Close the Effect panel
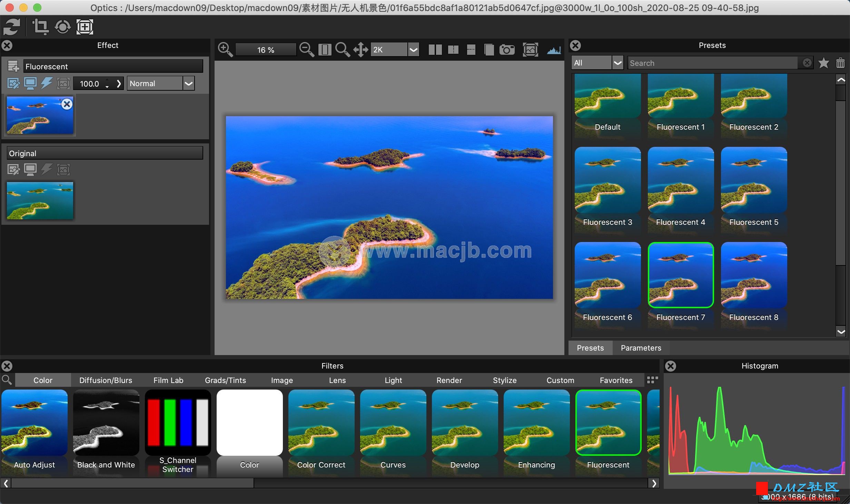Viewport: 850px width, 504px height. pos(7,46)
